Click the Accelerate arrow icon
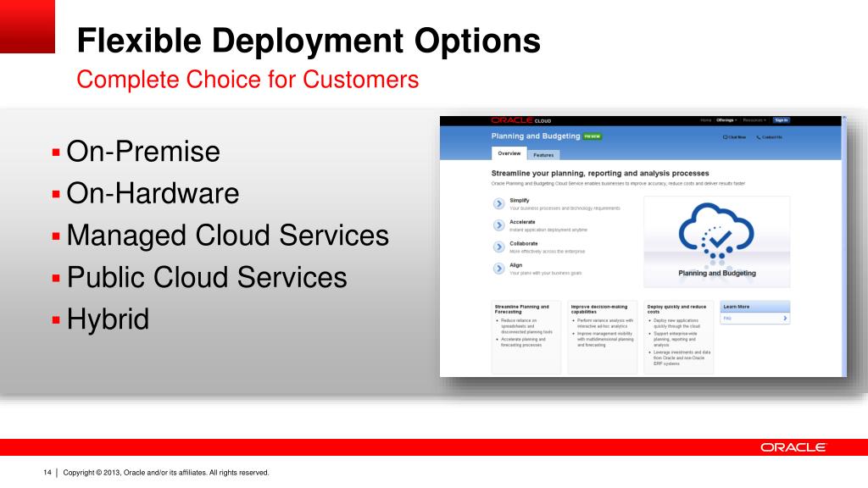 [498, 225]
